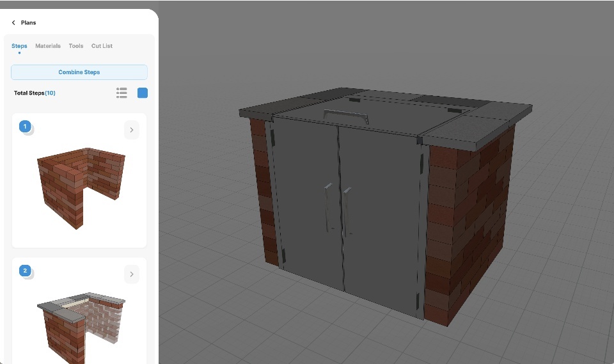Click the Combine Steps button
Viewport: 614px width, 364px height.
click(x=79, y=72)
